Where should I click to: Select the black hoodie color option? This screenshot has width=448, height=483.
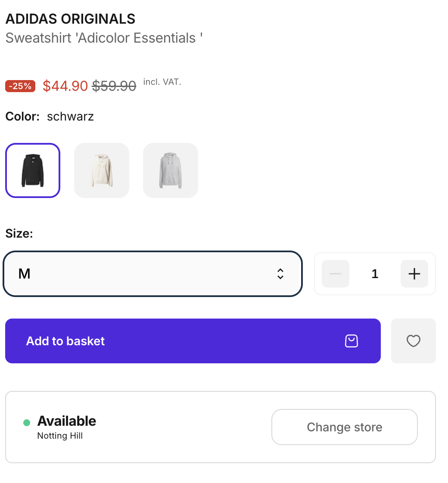click(x=33, y=170)
